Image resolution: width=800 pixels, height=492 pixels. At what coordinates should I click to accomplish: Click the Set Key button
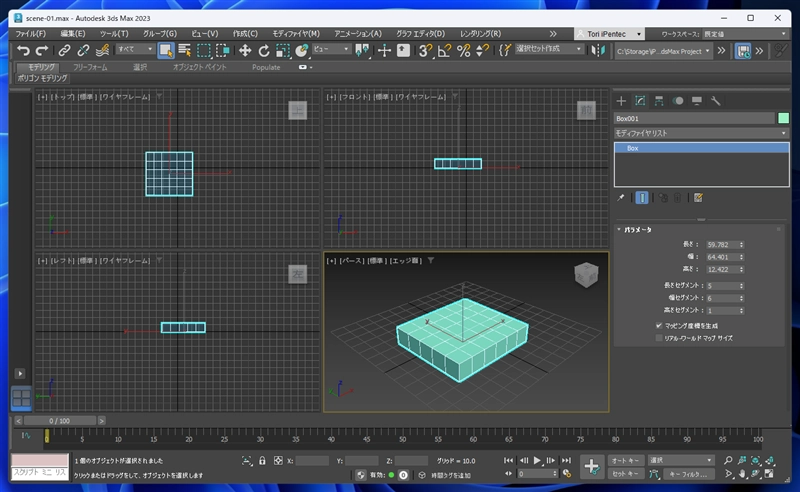(x=626, y=474)
